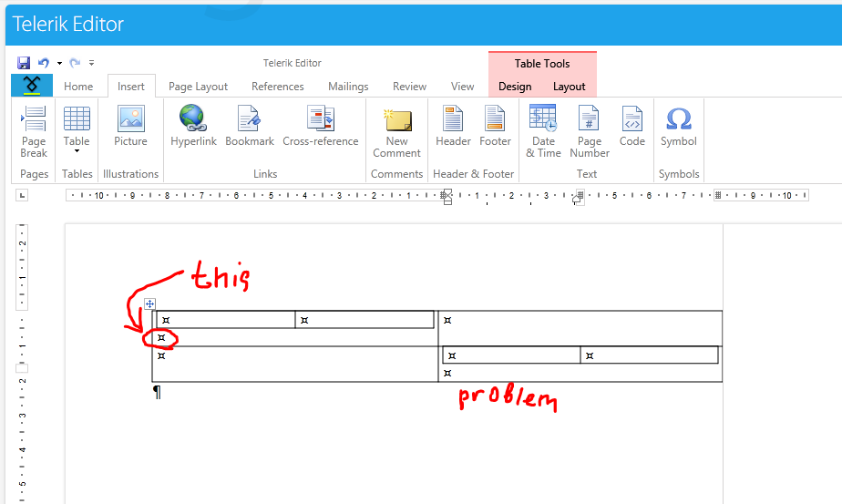Edit the Header
The height and width of the screenshot is (504, 842).
point(453,127)
